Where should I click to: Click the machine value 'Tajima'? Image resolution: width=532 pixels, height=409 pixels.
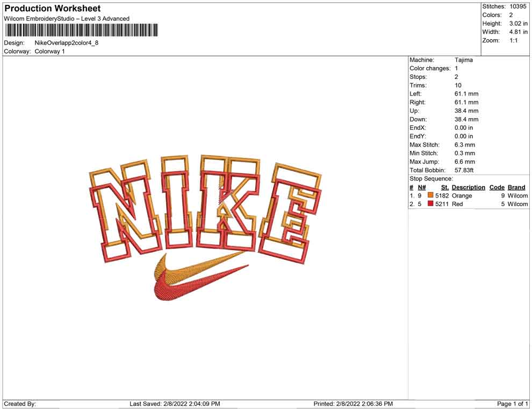[x=463, y=60]
